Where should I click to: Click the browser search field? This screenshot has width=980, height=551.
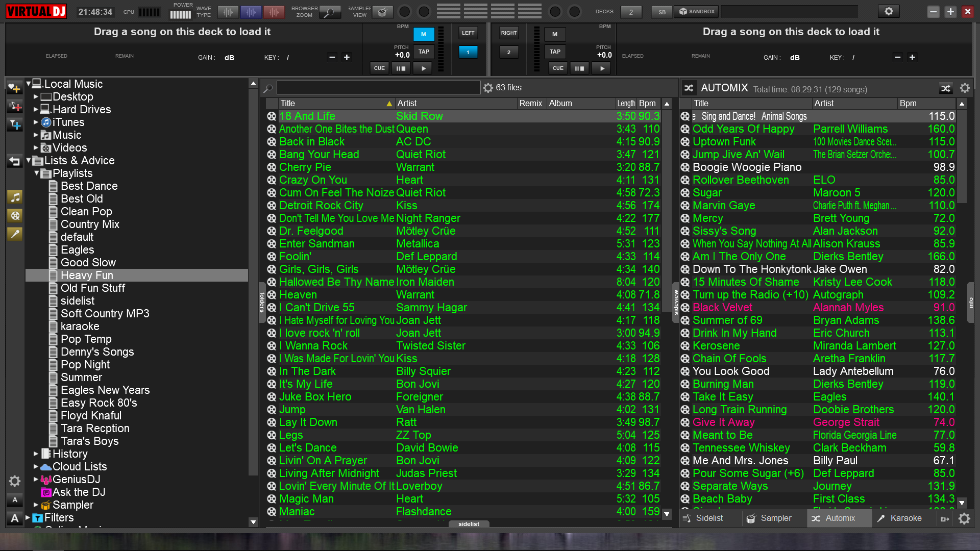(378, 88)
